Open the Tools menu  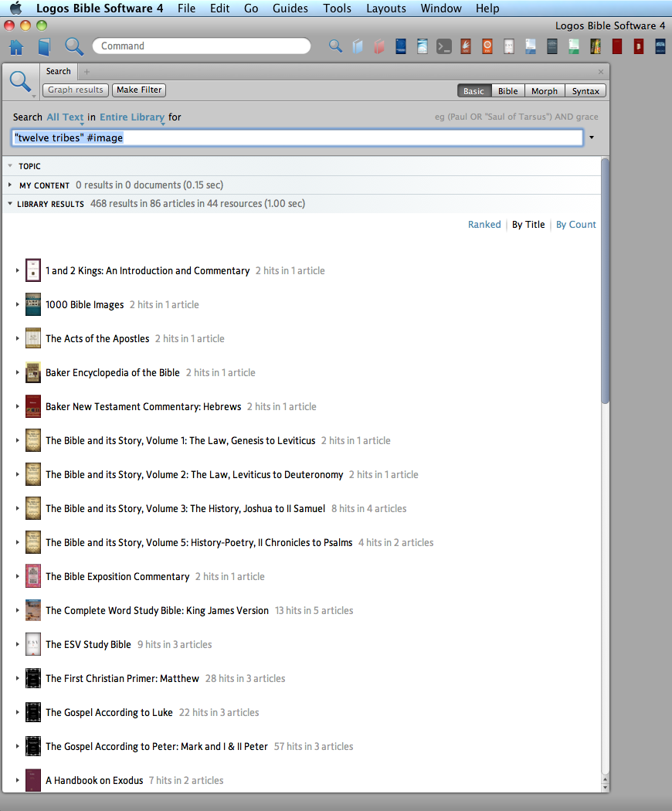pos(338,8)
